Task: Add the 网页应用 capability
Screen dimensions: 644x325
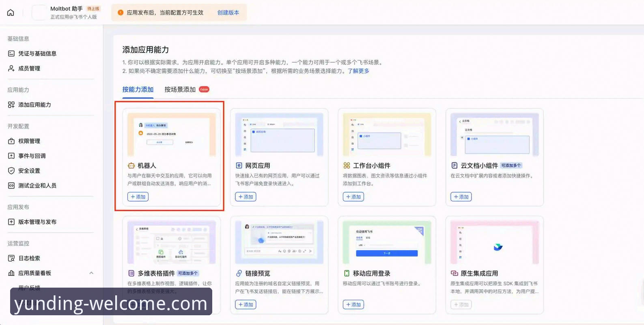Action: pyautogui.click(x=246, y=197)
